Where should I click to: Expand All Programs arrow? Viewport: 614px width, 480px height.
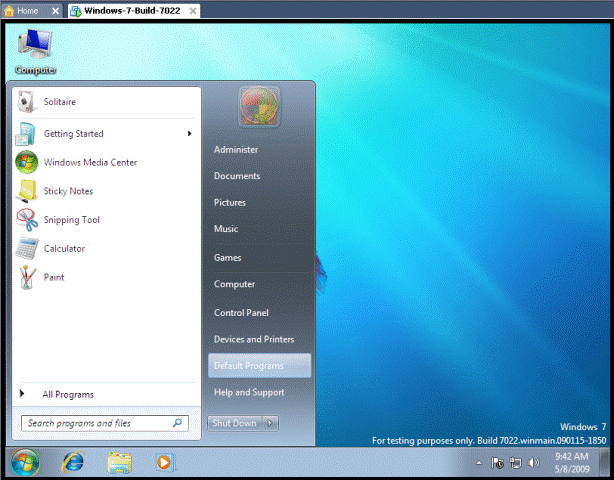pos(22,393)
